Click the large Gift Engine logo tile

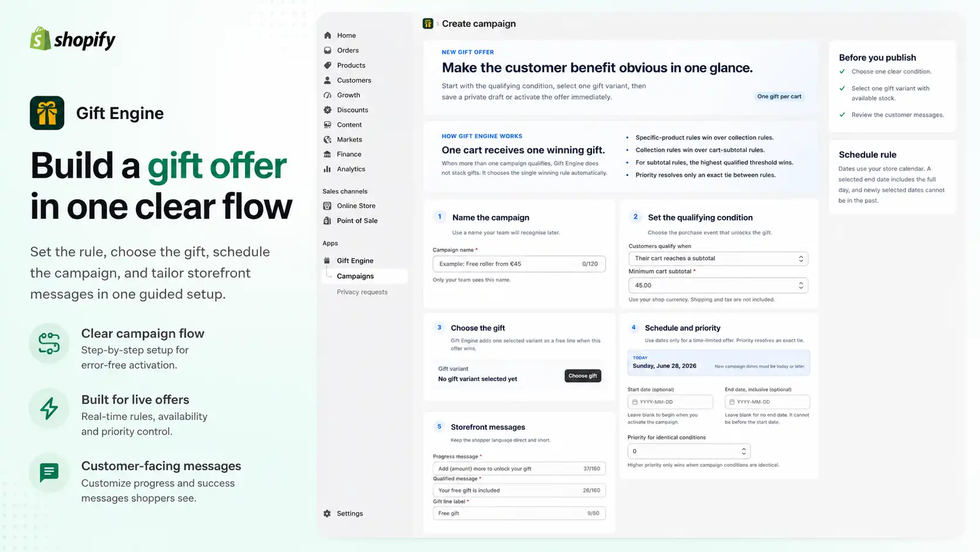pyautogui.click(x=47, y=113)
